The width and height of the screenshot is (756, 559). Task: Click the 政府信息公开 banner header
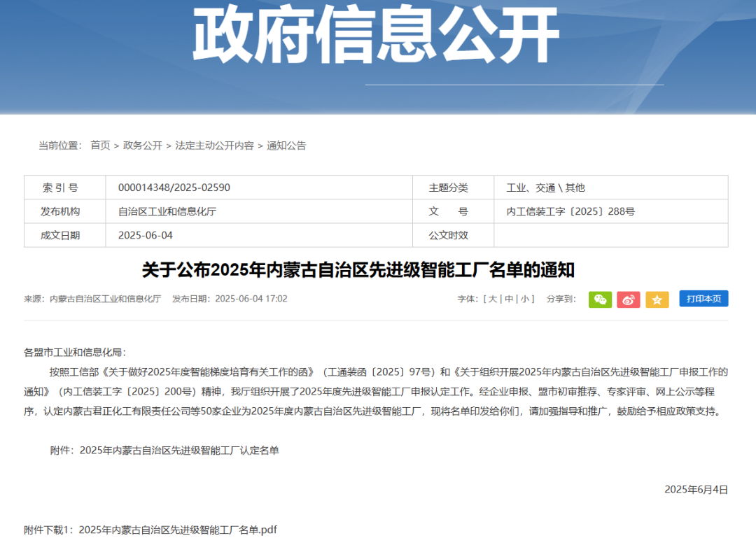(378, 35)
